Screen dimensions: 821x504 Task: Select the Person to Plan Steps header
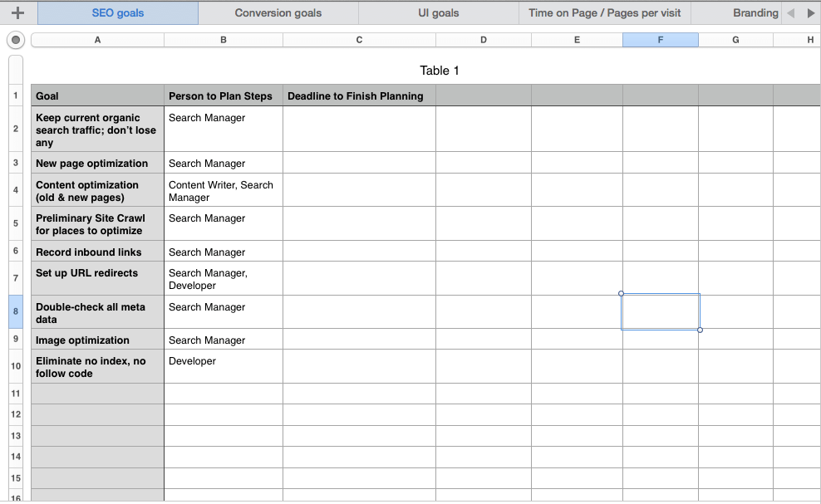tap(224, 95)
